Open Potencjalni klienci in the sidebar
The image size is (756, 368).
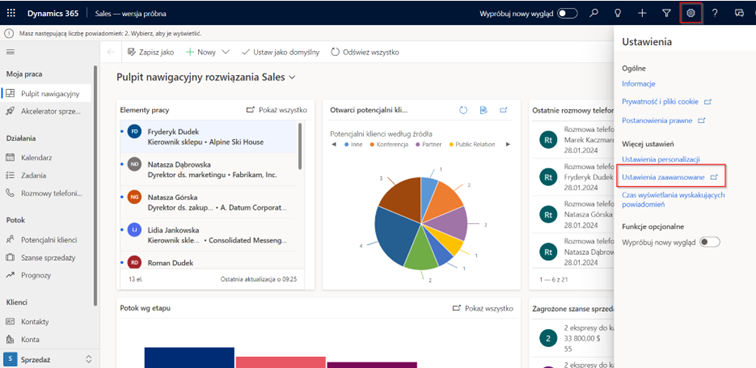coord(48,240)
